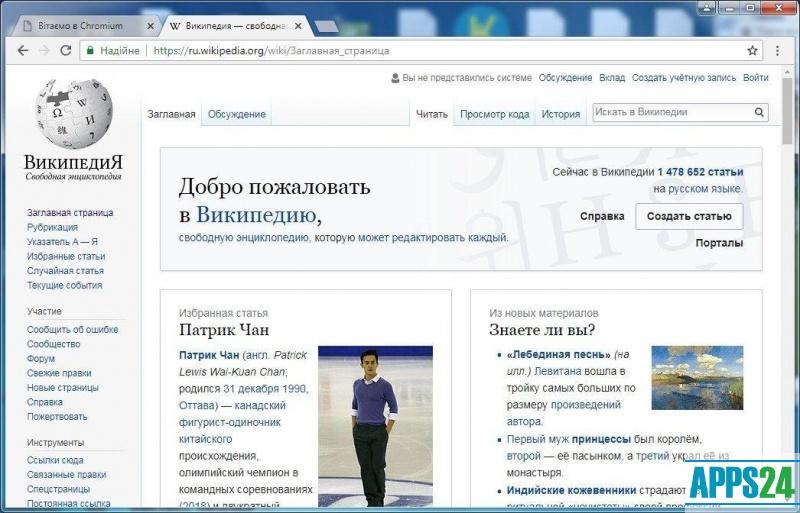This screenshot has width=800, height=513.
Task: Click the bold Патрик Чан article link
Action: tap(209, 355)
